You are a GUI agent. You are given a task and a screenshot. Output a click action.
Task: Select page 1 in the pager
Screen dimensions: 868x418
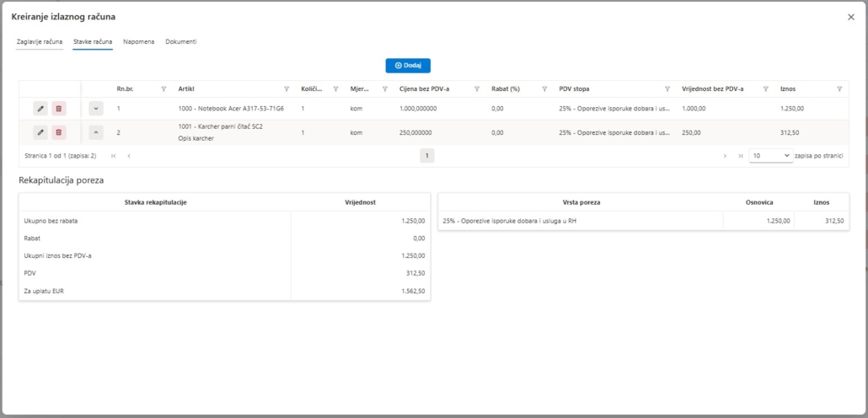pos(427,156)
